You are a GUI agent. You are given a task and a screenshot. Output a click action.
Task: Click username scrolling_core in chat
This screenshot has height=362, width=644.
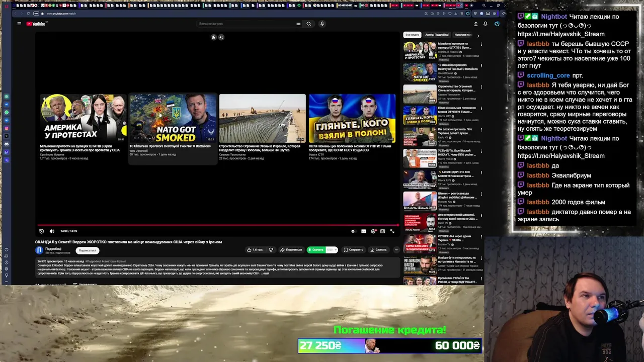pyautogui.click(x=548, y=75)
